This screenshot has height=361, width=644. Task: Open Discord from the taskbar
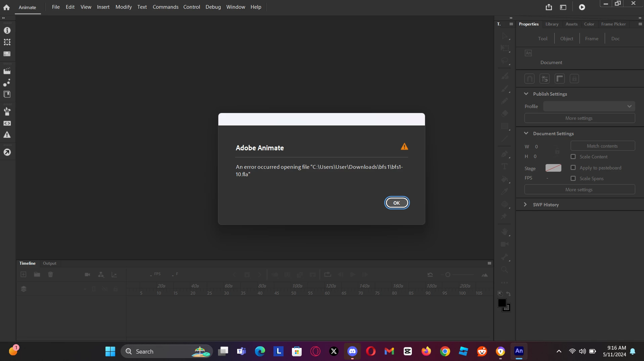click(x=352, y=351)
